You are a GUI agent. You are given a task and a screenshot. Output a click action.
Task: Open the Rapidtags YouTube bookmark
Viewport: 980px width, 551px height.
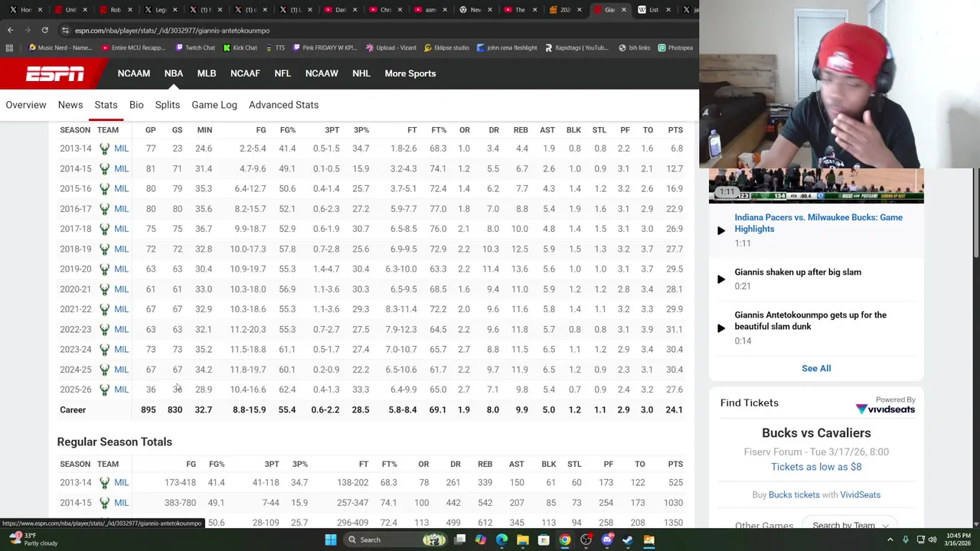pyautogui.click(x=576, y=47)
